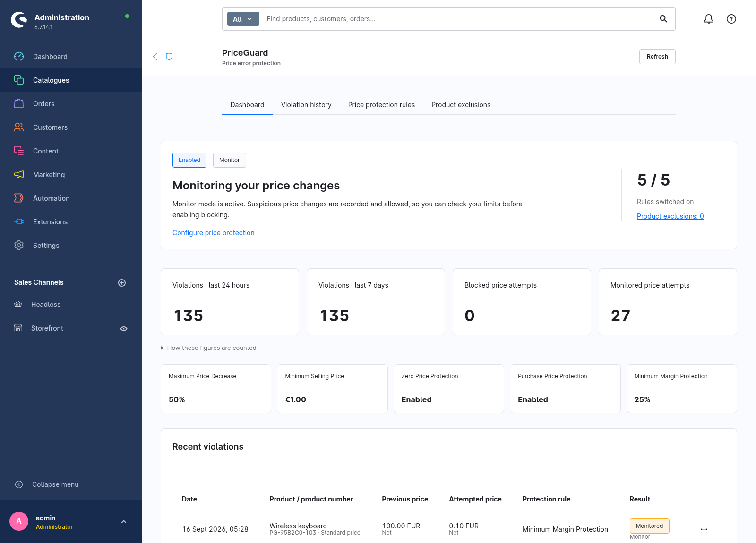
Task: Preview Storefront via the eye icon
Action: pyautogui.click(x=124, y=329)
